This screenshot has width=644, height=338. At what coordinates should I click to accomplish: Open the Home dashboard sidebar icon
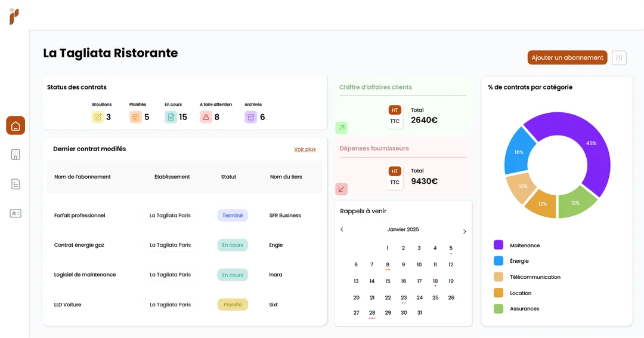16,125
